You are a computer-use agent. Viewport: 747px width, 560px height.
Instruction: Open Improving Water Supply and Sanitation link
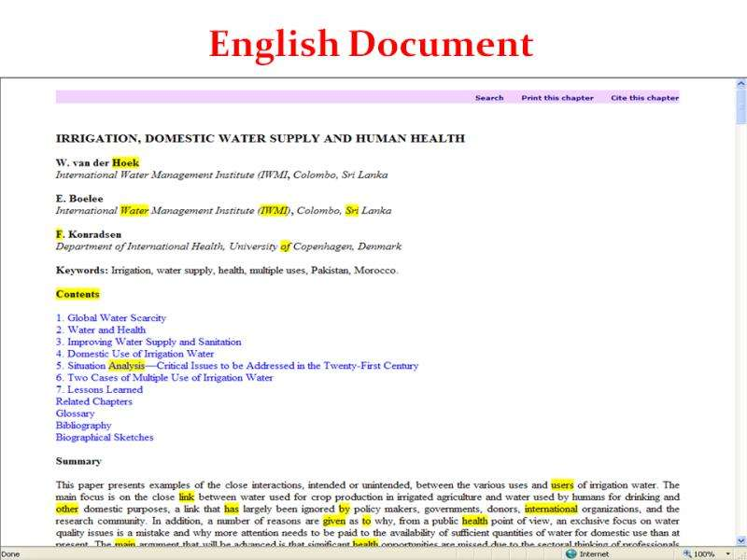[148, 343]
